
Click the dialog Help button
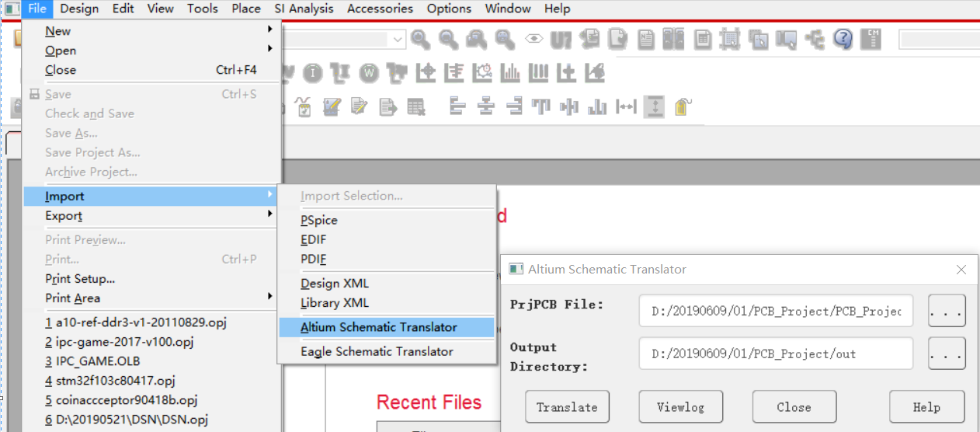point(926,407)
